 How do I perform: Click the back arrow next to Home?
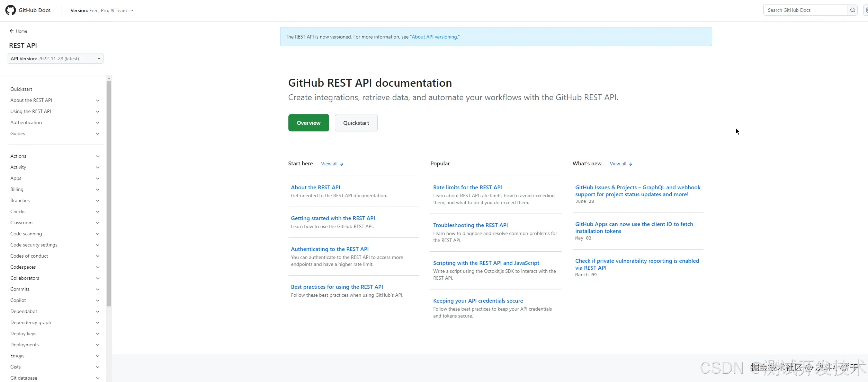[x=11, y=31]
